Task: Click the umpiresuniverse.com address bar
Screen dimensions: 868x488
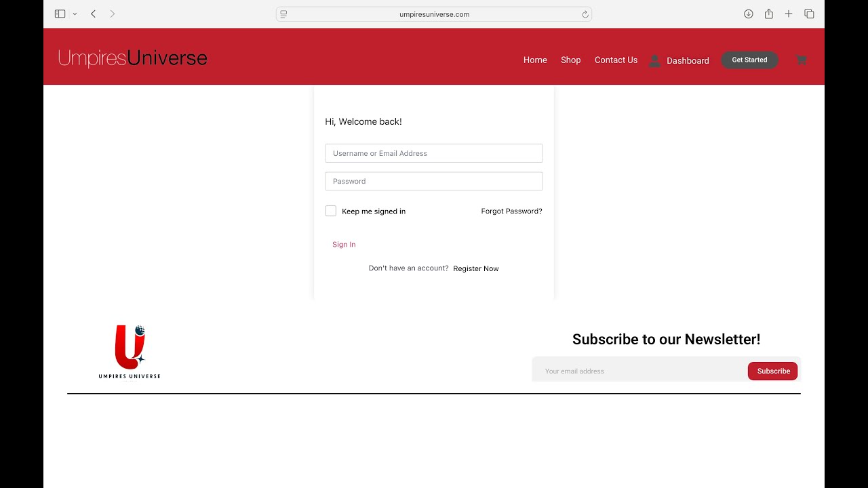Action: [x=434, y=14]
